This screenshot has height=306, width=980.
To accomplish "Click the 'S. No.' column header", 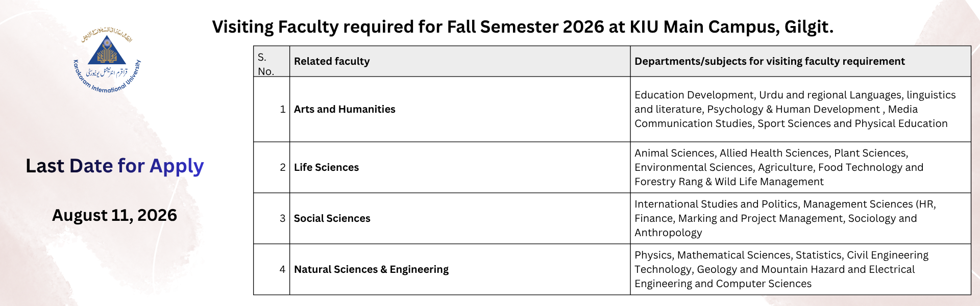I will (x=272, y=62).
